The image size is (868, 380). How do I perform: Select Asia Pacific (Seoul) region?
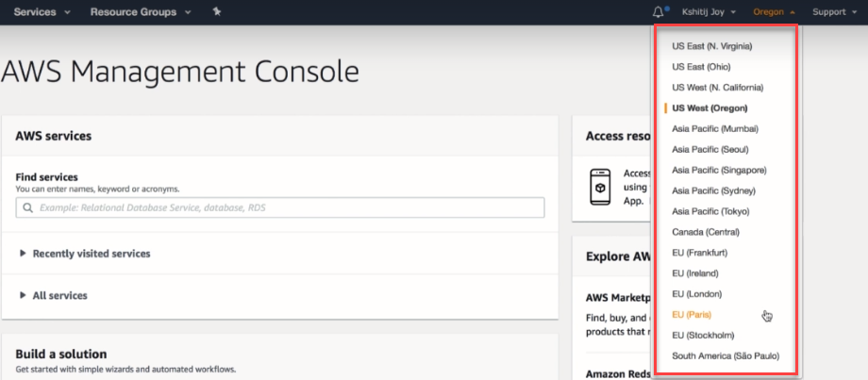click(x=710, y=149)
